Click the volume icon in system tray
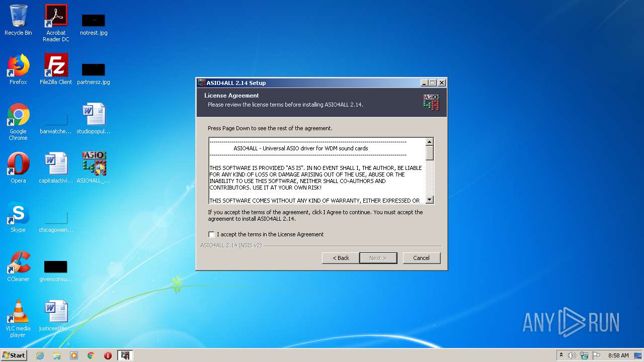The width and height of the screenshot is (644, 362). click(x=572, y=355)
